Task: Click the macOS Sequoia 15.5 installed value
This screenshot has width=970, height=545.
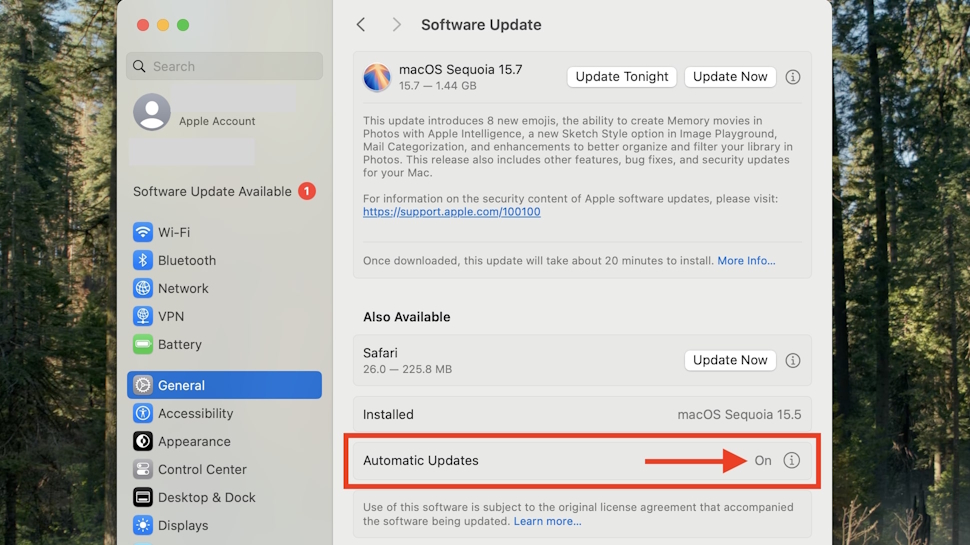Action: [x=739, y=414]
